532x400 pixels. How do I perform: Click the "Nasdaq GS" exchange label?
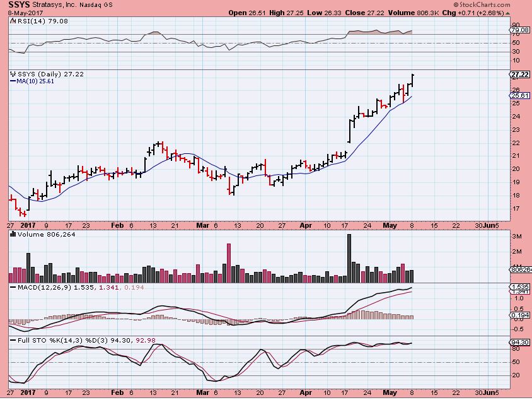[96, 5]
